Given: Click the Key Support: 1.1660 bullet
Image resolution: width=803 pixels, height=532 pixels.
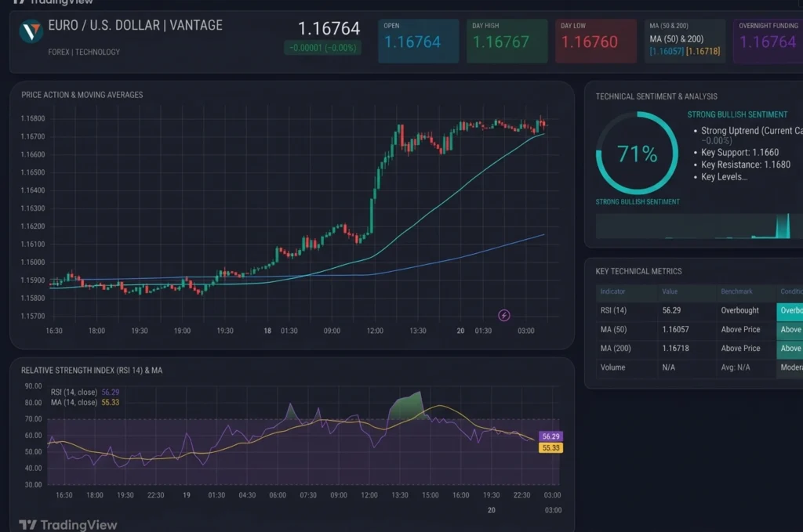Looking at the screenshot, I should point(739,153).
